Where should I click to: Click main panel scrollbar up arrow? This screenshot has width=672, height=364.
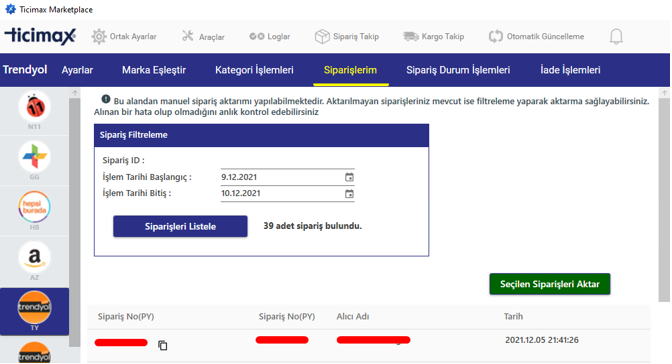click(664, 93)
